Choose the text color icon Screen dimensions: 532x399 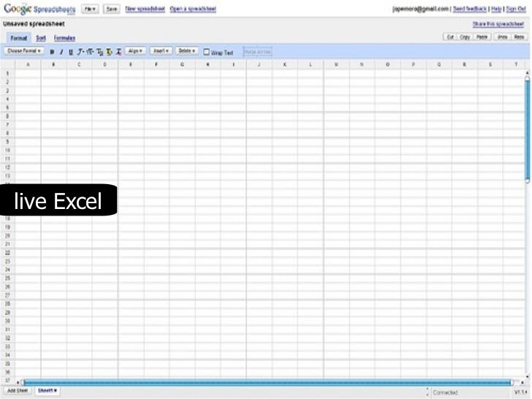pyautogui.click(x=99, y=52)
